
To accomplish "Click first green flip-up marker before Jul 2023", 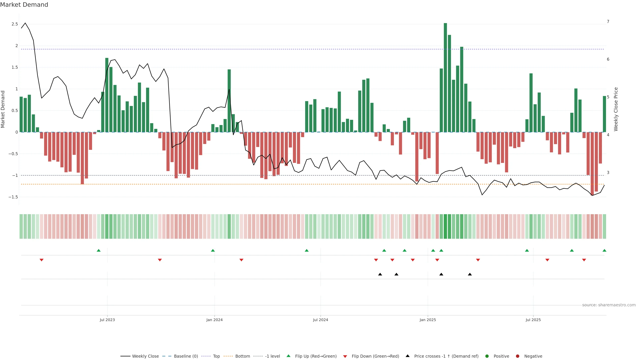I will (x=98, y=250).
